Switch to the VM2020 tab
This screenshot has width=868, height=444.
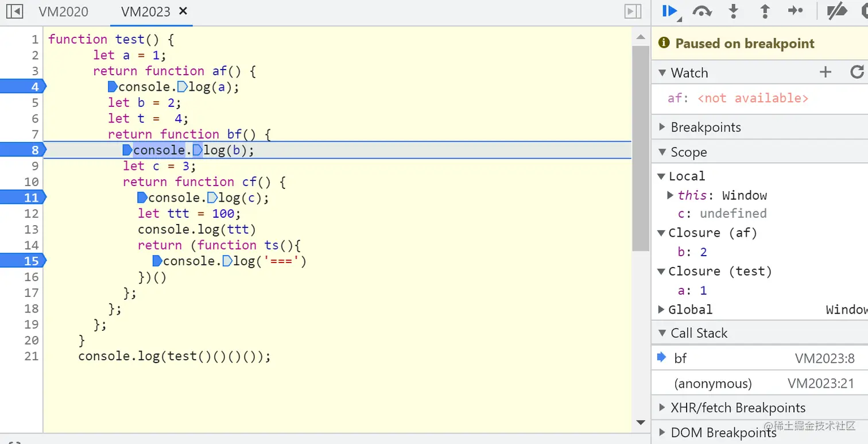click(64, 11)
